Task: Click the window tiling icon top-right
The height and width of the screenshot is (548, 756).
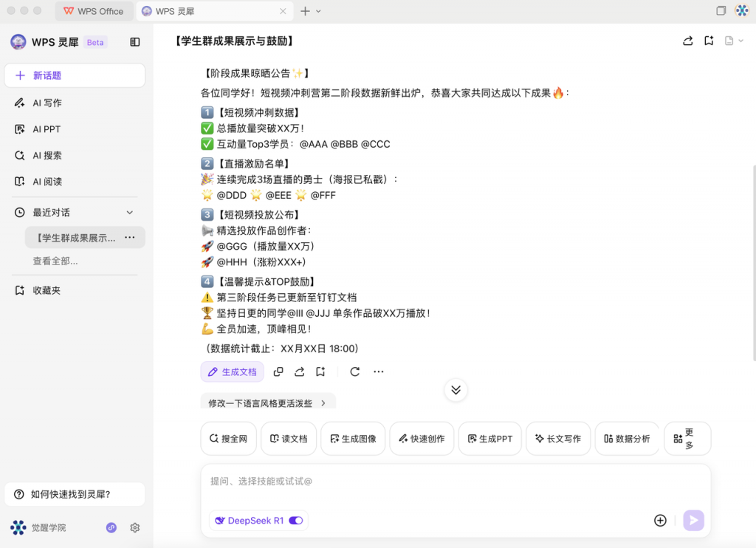Action: click(721, 10)
